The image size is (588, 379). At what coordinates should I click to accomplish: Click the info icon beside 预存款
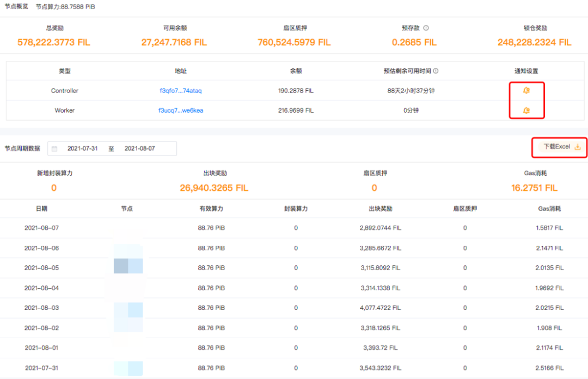(x=426, y=28)
